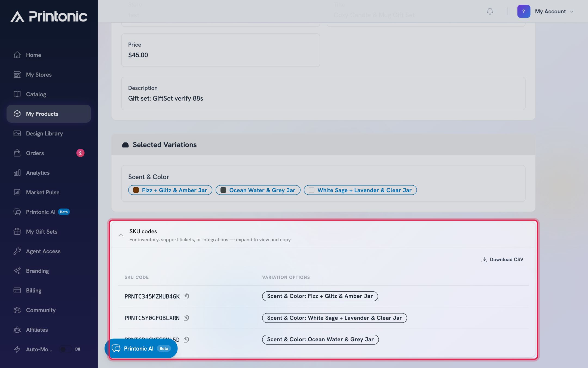Toggle the Auto-Mode switch
The image size is (588, 368).
[66, 349]
